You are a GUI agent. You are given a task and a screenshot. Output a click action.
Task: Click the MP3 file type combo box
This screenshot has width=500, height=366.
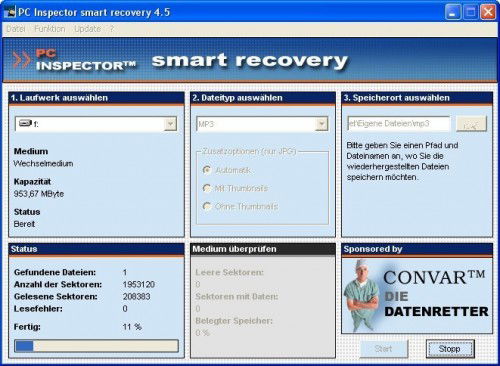[262, 124]
